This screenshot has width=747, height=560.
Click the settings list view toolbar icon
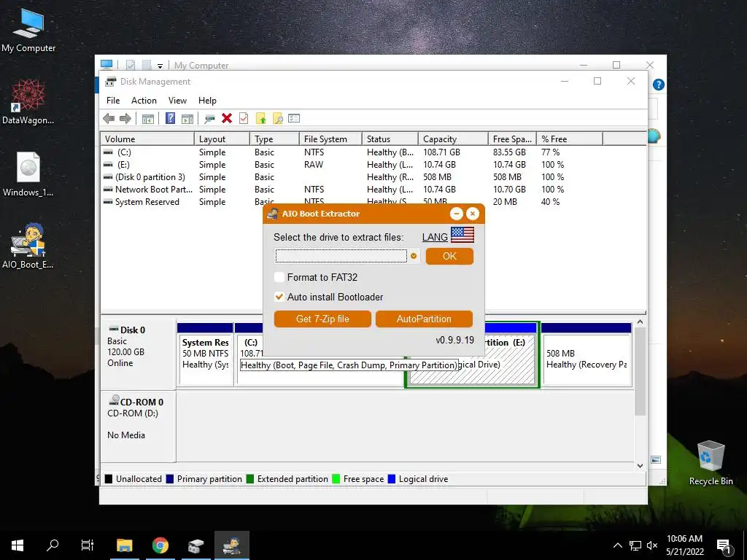coord(294,118)
